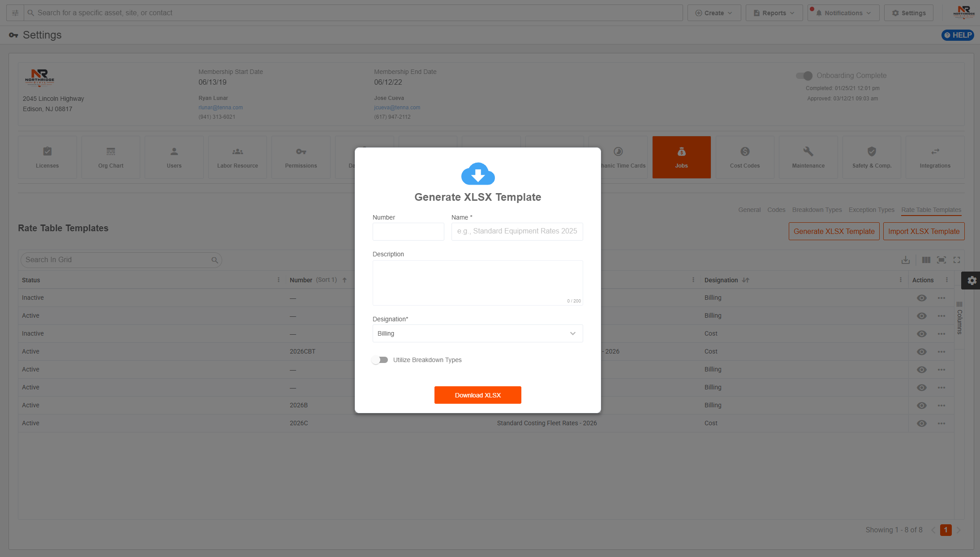Open the Licenses settings tile

[x=47, y=157]
